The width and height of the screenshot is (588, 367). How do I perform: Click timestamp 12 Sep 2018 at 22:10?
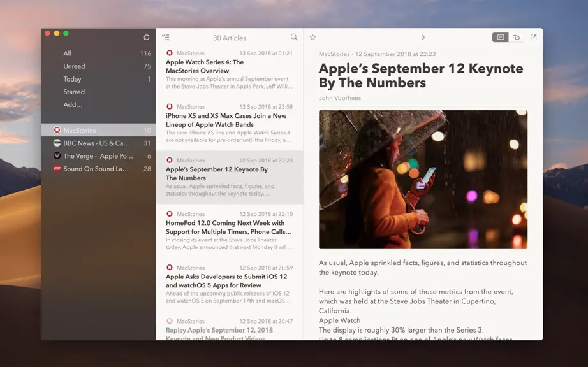point(266,214)
